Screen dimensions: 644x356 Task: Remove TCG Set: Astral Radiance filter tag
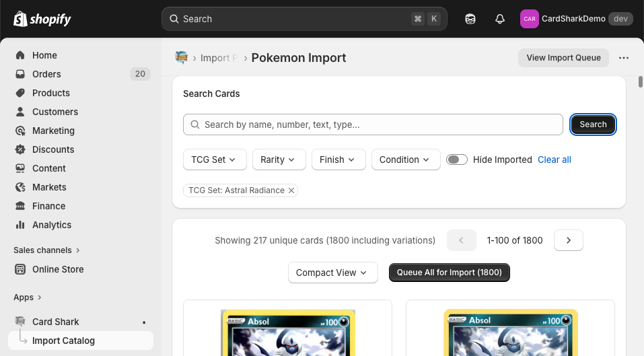tap(291, 190)
